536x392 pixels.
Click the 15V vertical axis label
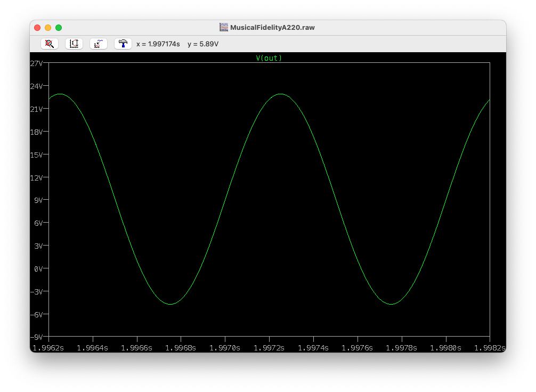click(x=37, y=155)
